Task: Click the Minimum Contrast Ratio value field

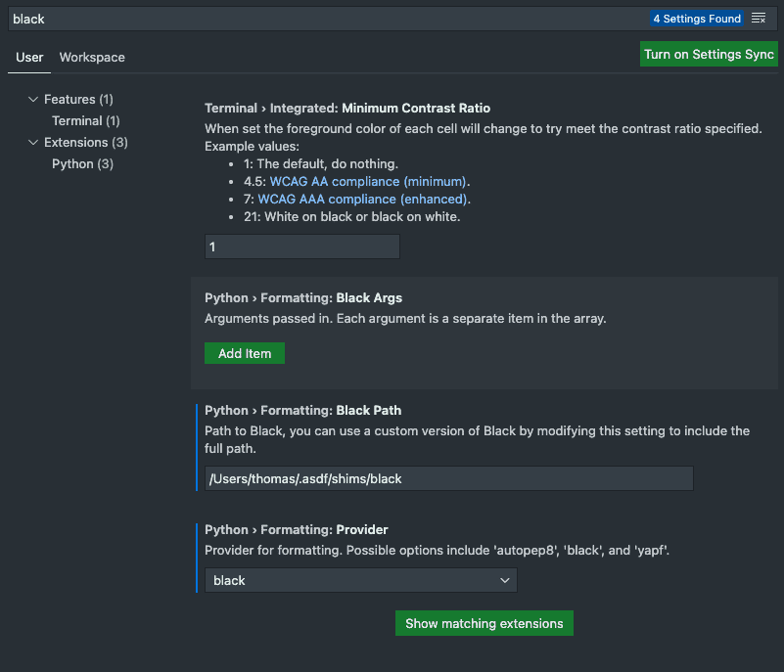Action: pyautogui.click(x=301, y=246)
